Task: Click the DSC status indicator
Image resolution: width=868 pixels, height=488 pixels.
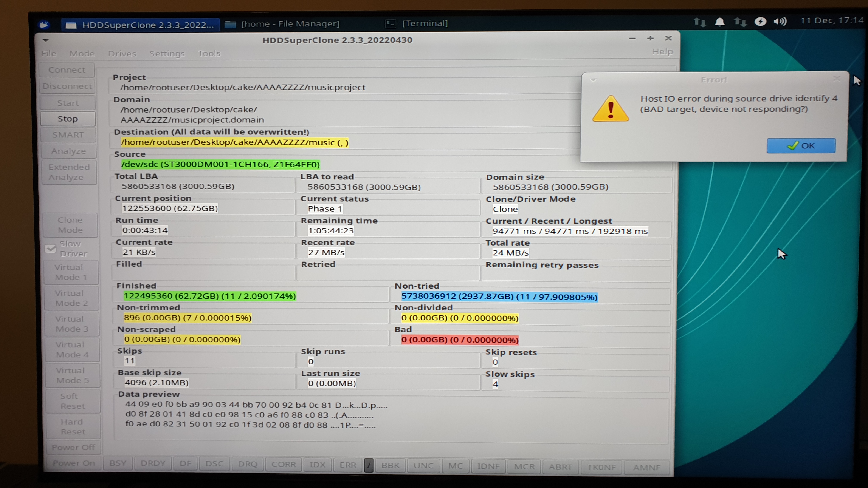Action: [x=214, y=464]
